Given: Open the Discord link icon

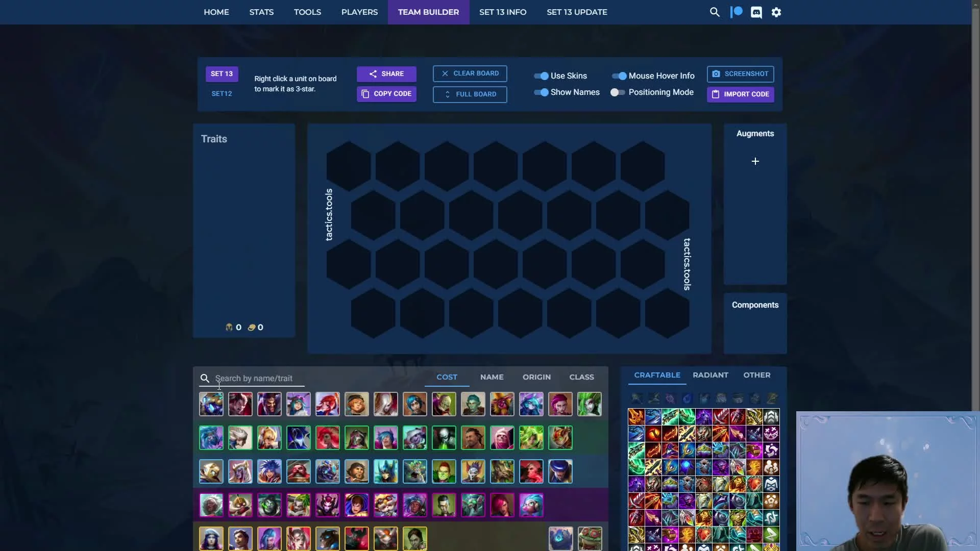Looking at the screenshot, I should pos(756,12).
